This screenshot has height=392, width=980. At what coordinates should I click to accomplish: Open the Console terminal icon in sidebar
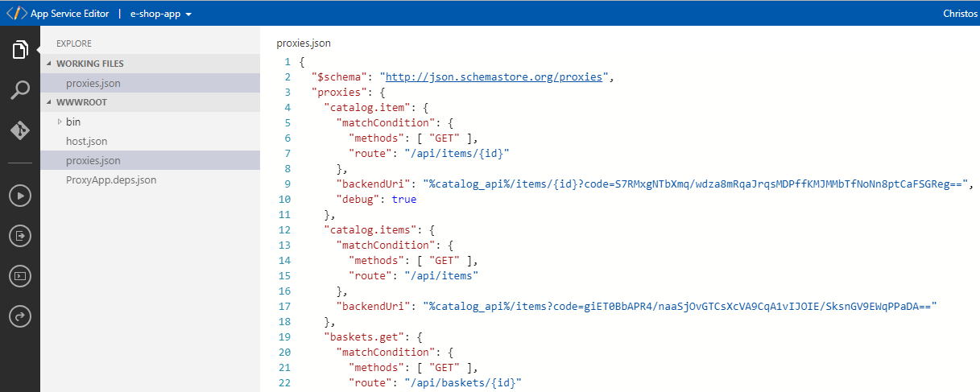20,276
